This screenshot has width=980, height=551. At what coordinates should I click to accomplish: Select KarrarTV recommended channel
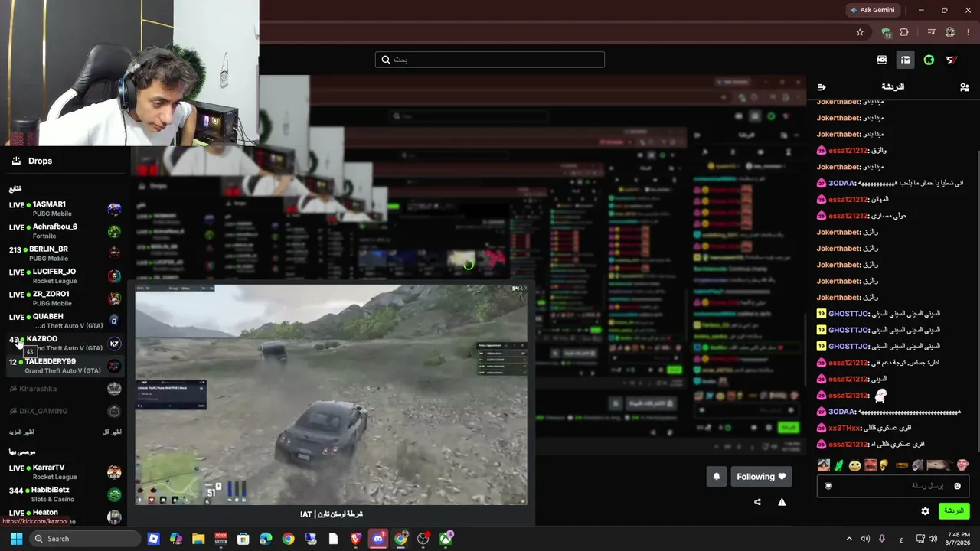[65, 471]
